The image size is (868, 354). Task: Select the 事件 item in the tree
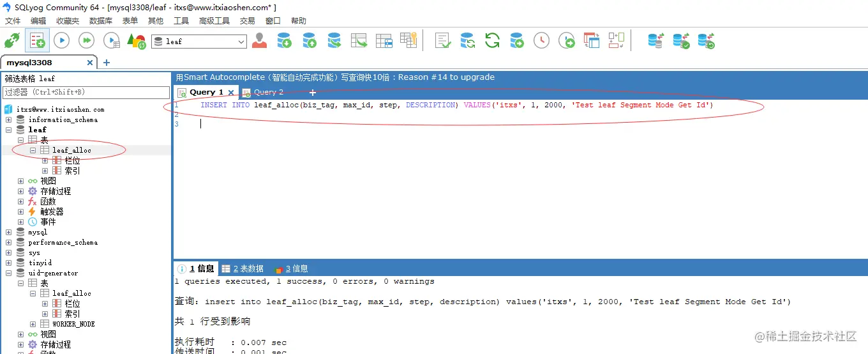point(48,222)
